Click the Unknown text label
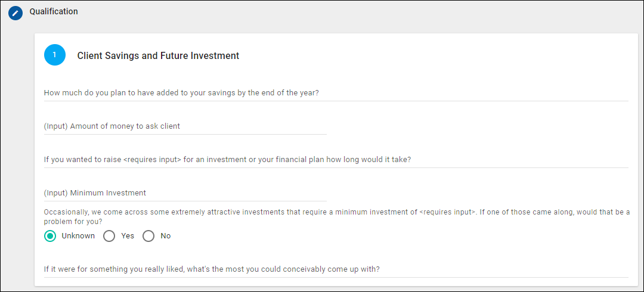Viewport: 644px width, 292px height. click(78, 236)
